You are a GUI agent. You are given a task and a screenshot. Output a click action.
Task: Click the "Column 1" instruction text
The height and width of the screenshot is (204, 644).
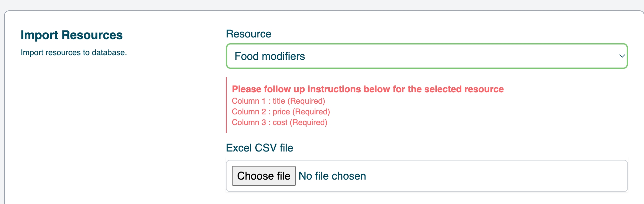pyautogui.click(x=249, y=101)
